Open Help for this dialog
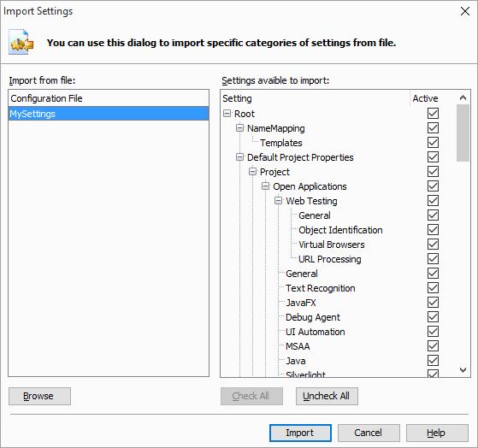 (437, 433)
